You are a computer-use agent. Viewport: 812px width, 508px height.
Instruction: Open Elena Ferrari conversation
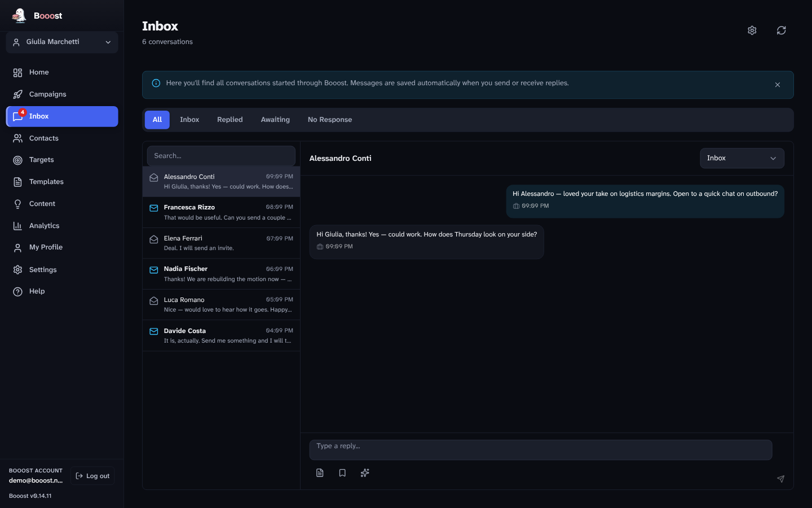click(x=221, y=243)
